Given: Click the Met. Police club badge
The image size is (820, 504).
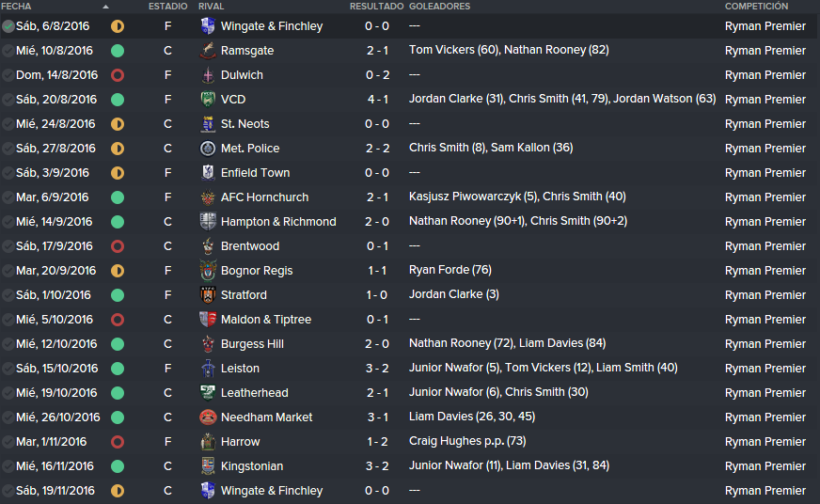Looking at the screenshot, I should [208, 149].
